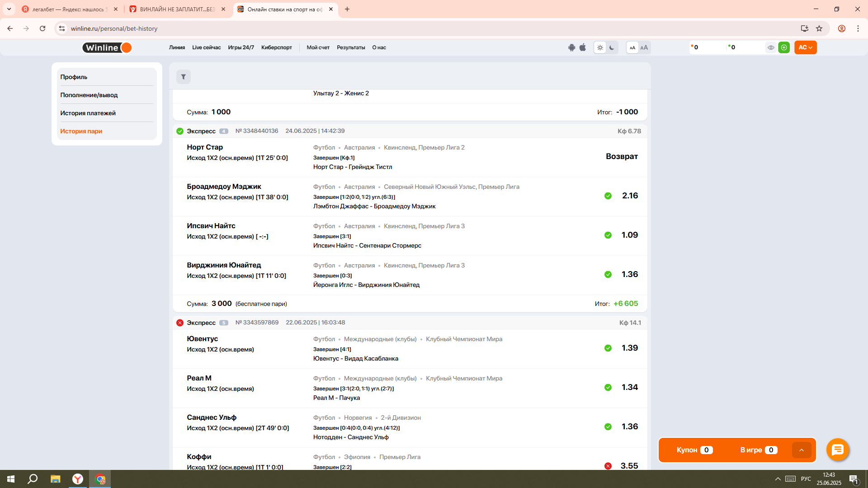This screenshot has width=868, height=488.
Task: Go back in browser history
Action: 10,28
